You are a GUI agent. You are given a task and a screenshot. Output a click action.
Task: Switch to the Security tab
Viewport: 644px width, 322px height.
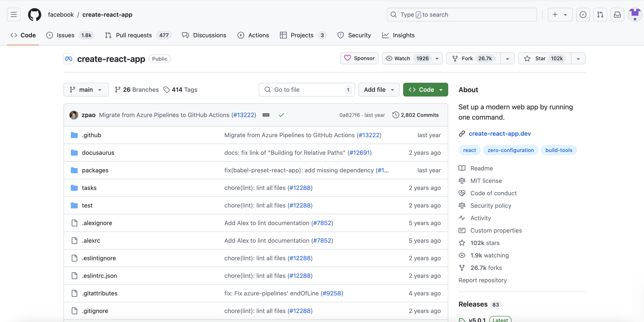pos(354,35)
